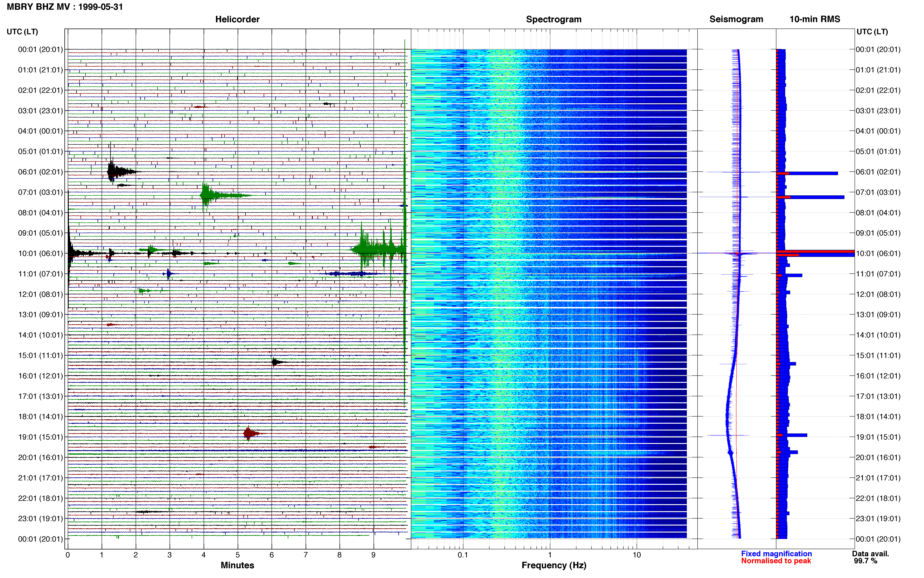Viewport: 924px width, 578px height.
Task: Click the UTC (LT) label on the left axis
Action: click(x=22, y=32)
